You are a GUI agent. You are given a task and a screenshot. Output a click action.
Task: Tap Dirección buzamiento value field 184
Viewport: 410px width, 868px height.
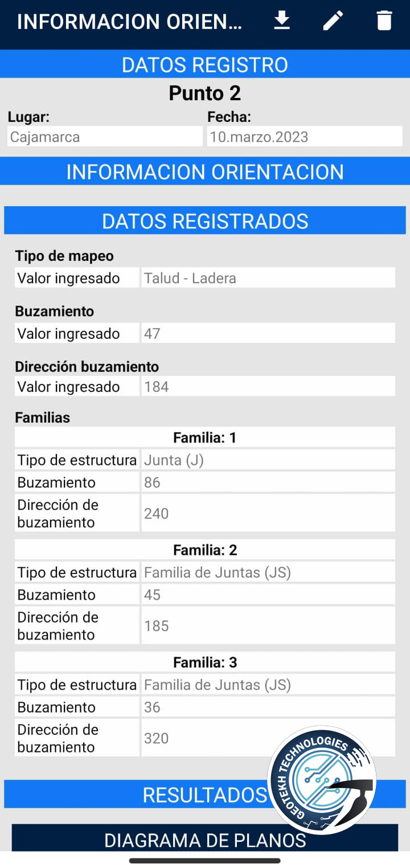click(268, 387)
